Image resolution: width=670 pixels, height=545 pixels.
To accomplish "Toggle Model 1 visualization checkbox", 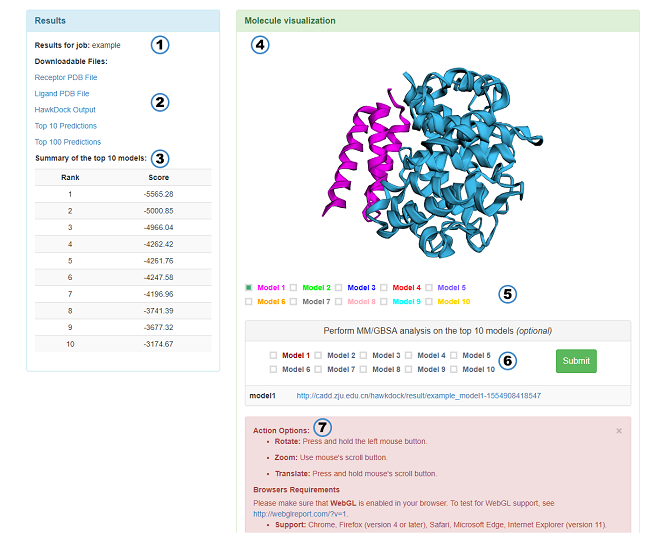I will (249, 287).
